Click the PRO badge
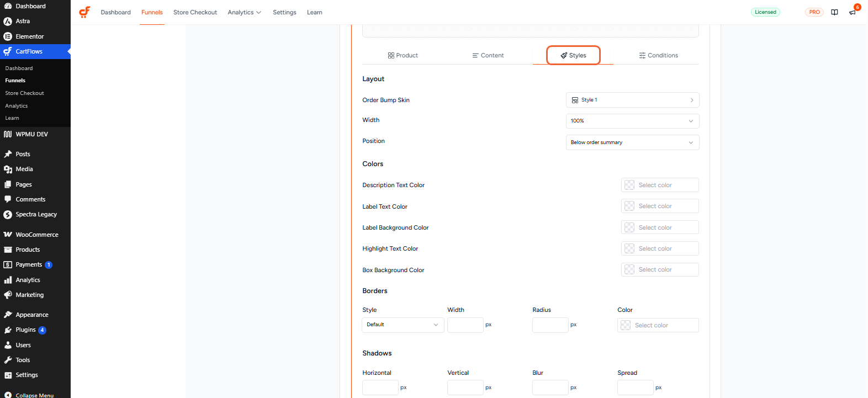 point(814,12)
